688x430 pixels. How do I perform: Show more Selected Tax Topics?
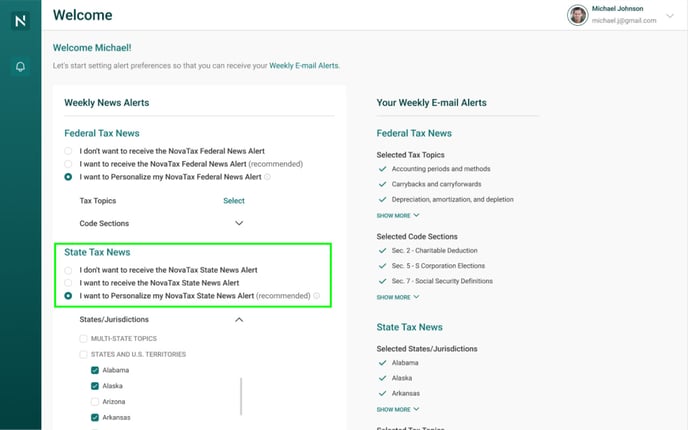tap(398, 215)
